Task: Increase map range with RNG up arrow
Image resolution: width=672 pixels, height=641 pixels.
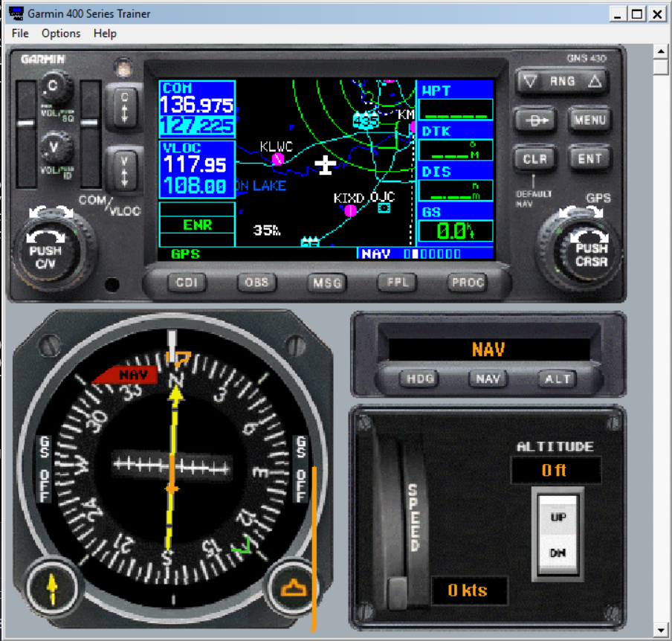Action: pyautogui.click(x=595, y=81)
